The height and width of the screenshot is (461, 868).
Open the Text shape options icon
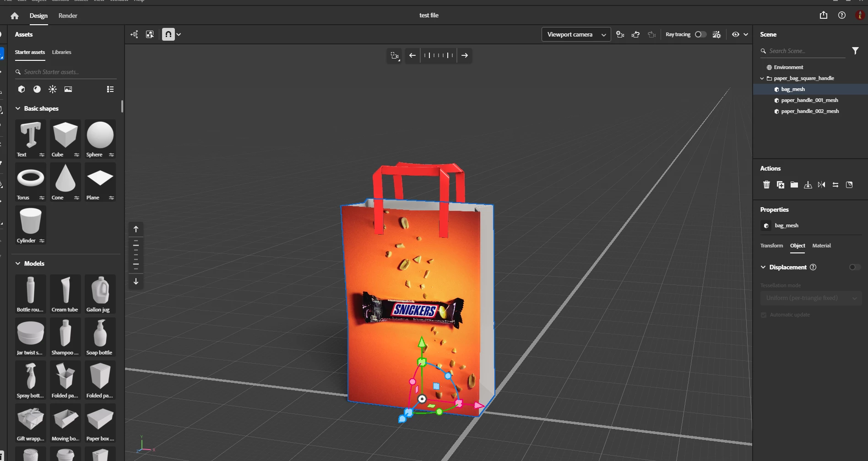(x=42, y=155)
